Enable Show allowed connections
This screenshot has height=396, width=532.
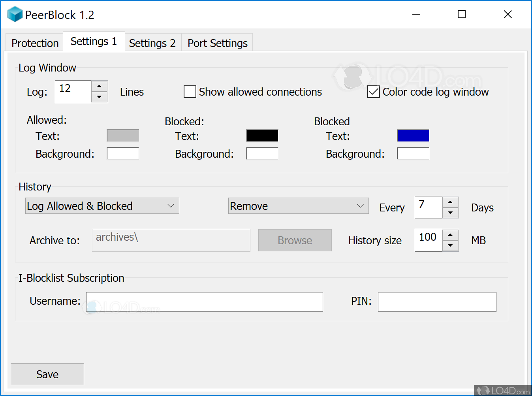190,92
